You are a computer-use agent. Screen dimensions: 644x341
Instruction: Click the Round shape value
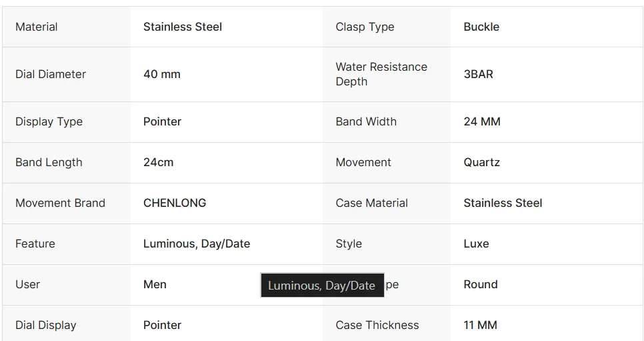(x=481, y=284)
